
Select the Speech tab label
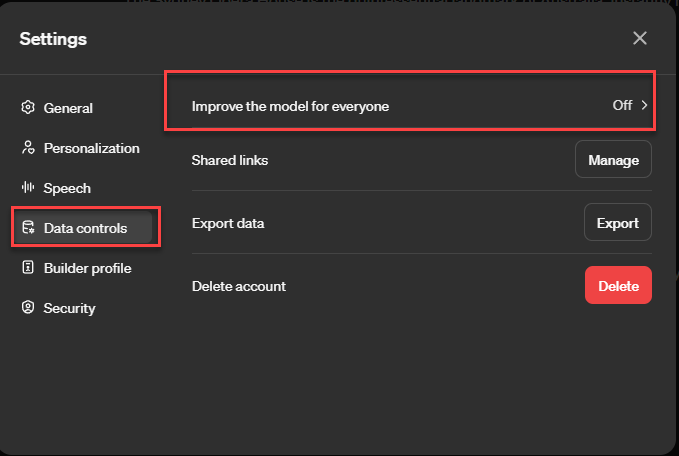[x=67, y=188]
